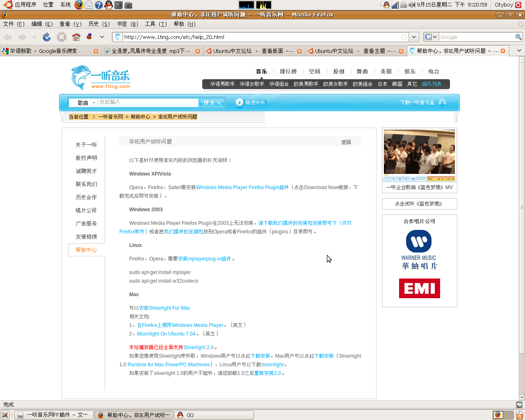Open the help icon in top panel
Viewport: 525px width, 420px height.
click(99, 5)
